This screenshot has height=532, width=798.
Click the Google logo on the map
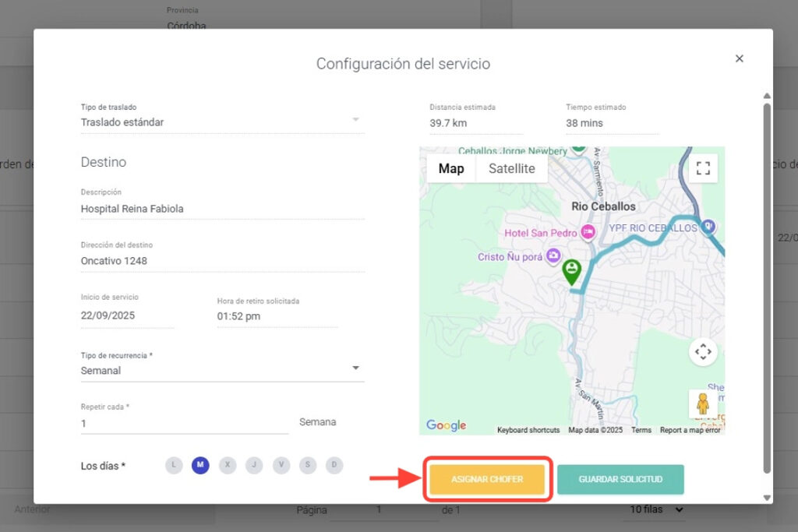pyautogui.click(x=446, y=425)
